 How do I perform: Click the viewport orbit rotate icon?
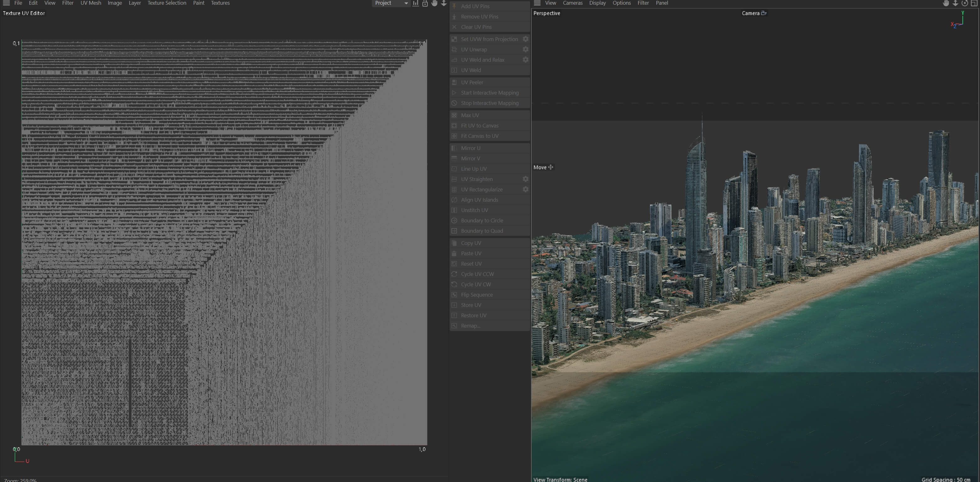coord(965,3)
